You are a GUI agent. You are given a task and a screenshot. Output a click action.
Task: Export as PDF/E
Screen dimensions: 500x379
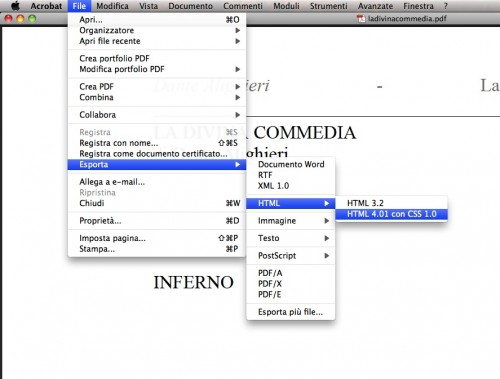coord(291,294)
